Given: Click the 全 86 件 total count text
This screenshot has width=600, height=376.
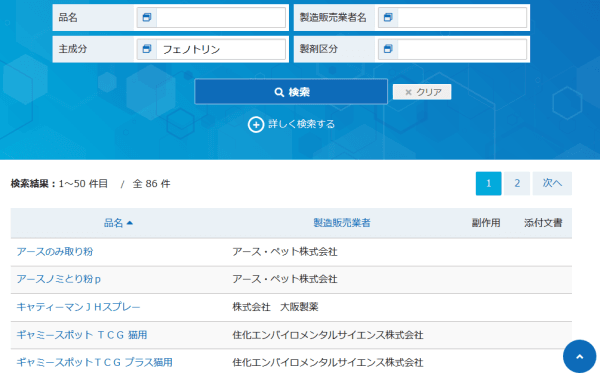Looking at the screenshot, I should [x=152, y=184].
